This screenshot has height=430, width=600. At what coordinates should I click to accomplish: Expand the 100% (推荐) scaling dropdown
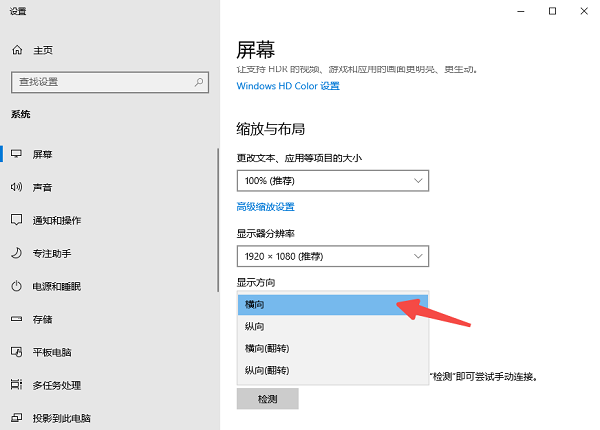333,181
